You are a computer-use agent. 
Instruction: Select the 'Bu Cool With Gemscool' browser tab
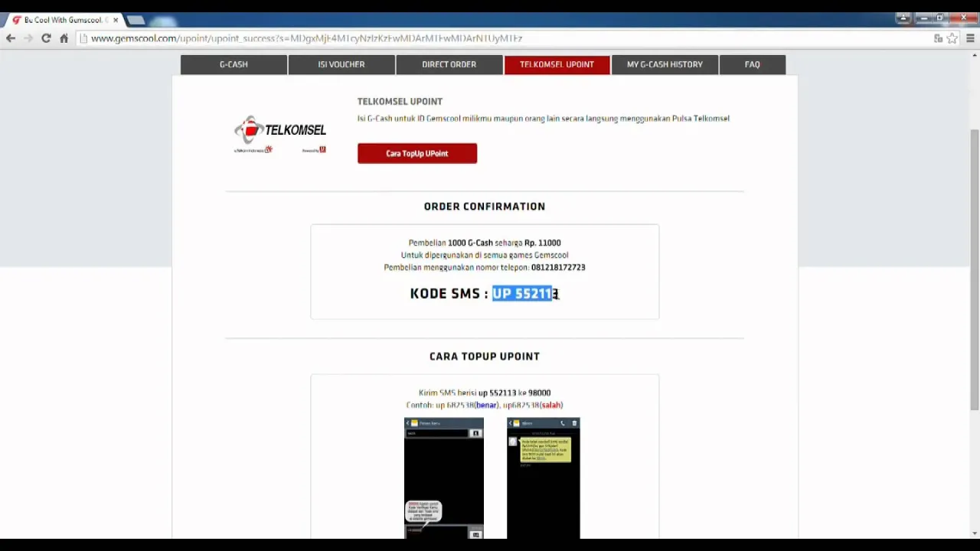pyautogui.click(x=65, y=20)
